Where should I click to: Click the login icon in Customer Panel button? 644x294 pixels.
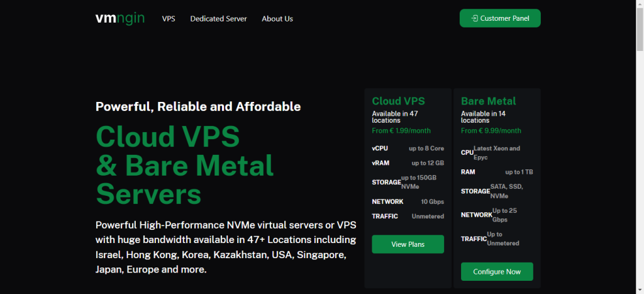tap(474, 18)
